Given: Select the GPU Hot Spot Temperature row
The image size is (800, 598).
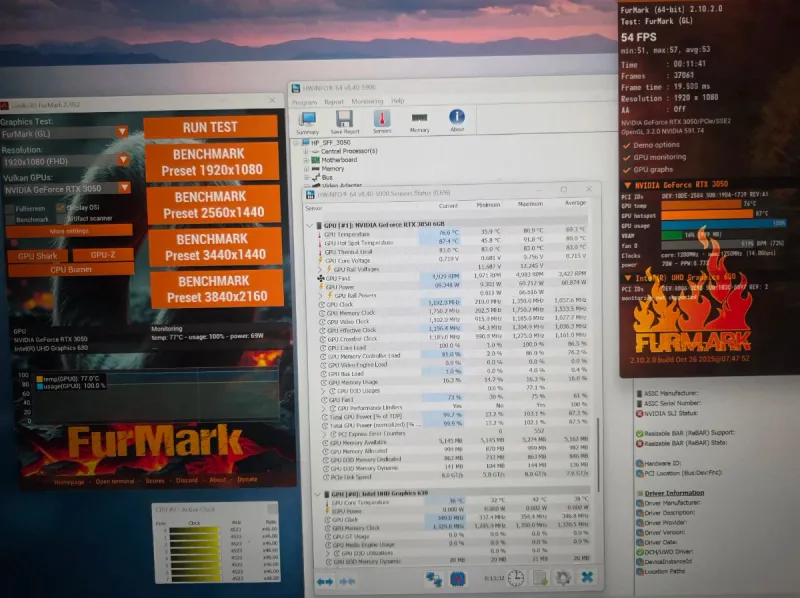Looking at the screenshot, I should point(452,242).
